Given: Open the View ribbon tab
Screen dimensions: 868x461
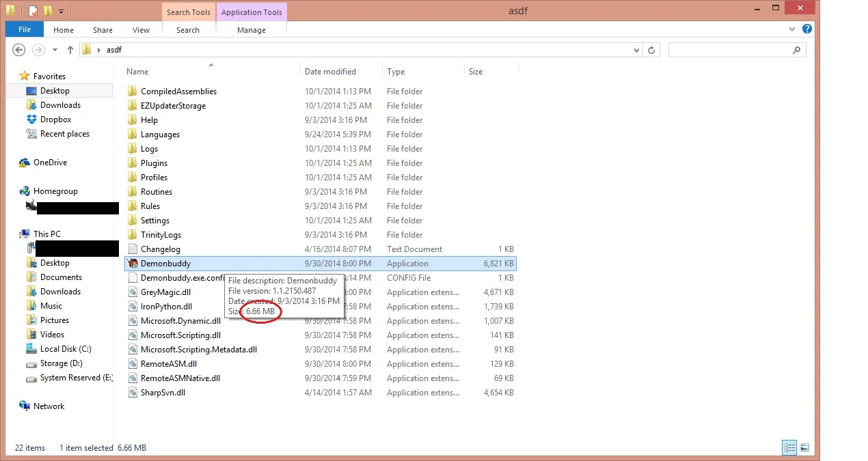Looking at the screenshot, I should [x=141, y=30].
